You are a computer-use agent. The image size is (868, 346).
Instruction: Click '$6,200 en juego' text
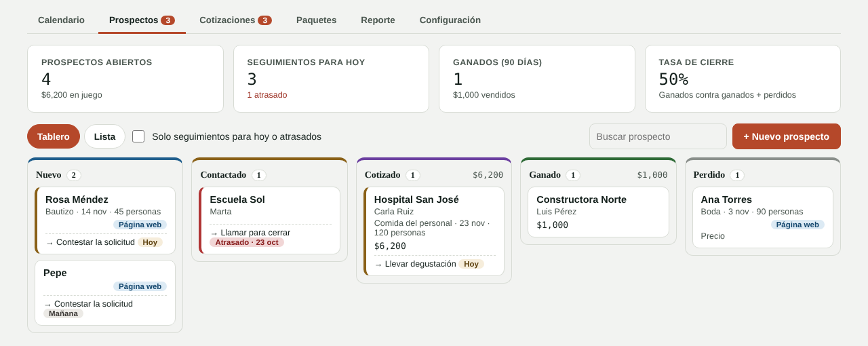[72, 95]
